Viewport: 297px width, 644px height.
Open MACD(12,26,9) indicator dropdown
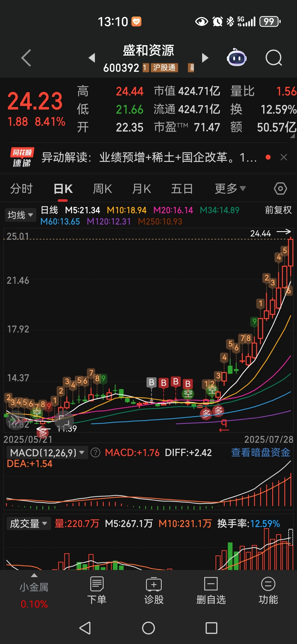(x=47, y=452)
